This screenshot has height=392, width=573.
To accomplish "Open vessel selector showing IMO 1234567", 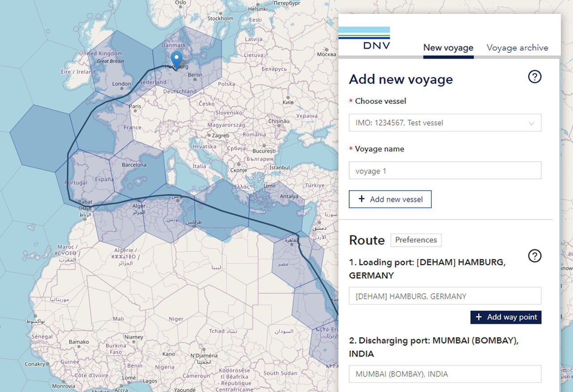I will click(439, 123).
